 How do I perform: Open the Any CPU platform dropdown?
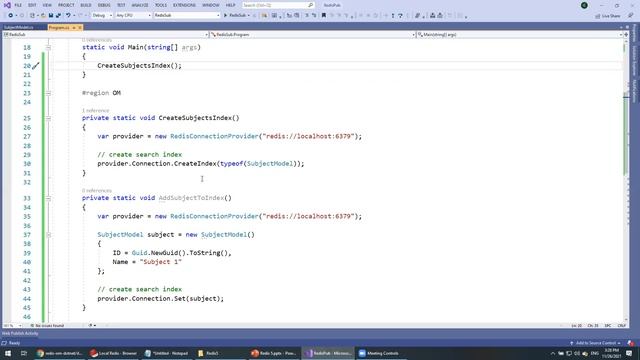pos(133,16)
